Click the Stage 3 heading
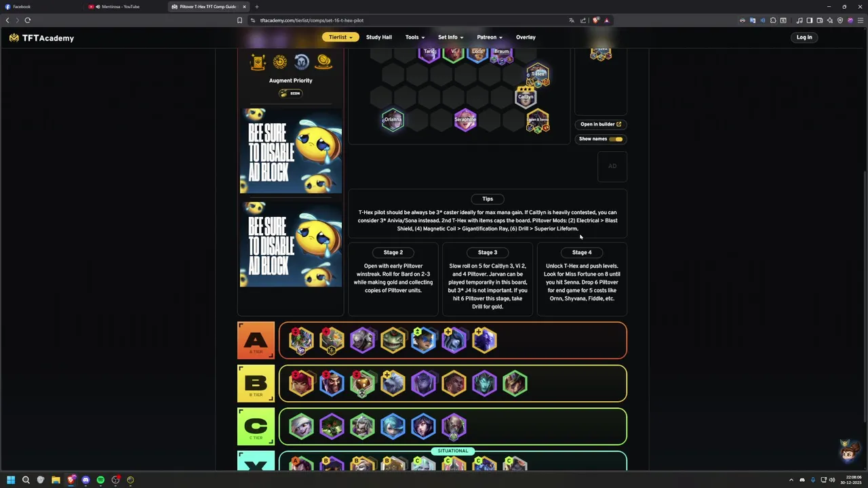 [x=488, y=252]
